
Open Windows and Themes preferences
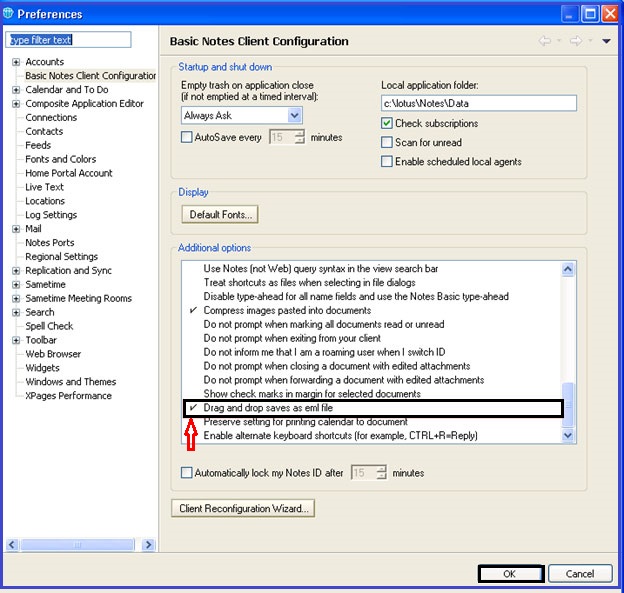(70, 382)
